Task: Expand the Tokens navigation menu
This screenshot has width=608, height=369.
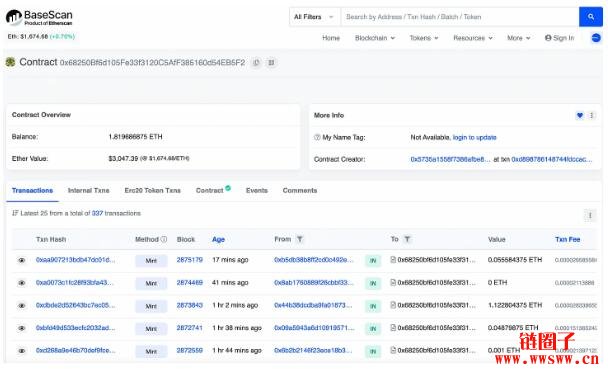Action: pos(424,38)
